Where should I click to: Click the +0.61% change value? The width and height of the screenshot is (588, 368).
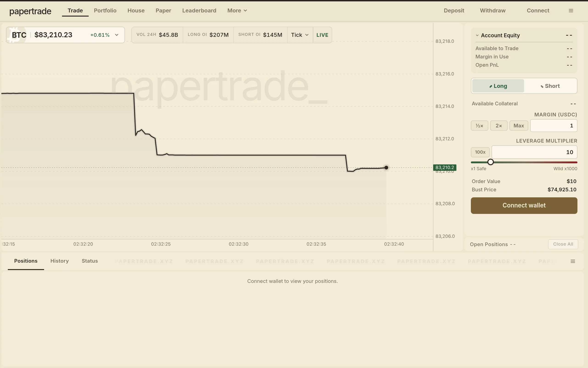click(100, 35)
